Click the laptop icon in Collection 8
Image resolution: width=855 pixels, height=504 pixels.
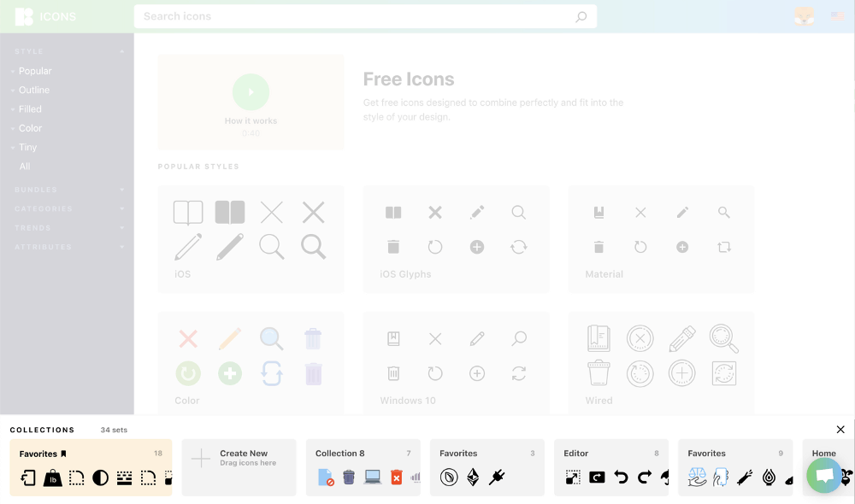click(373, 478)
